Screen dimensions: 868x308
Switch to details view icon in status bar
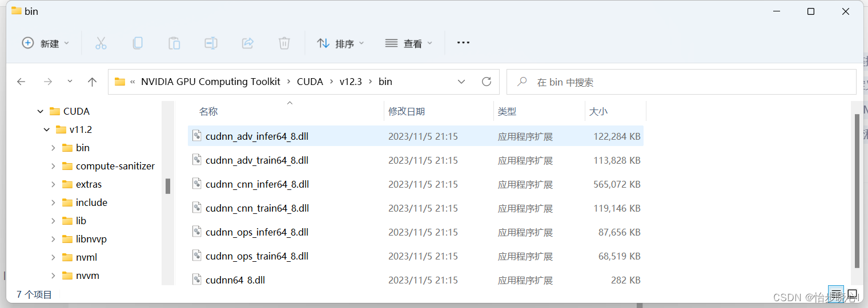pos(835,294)
